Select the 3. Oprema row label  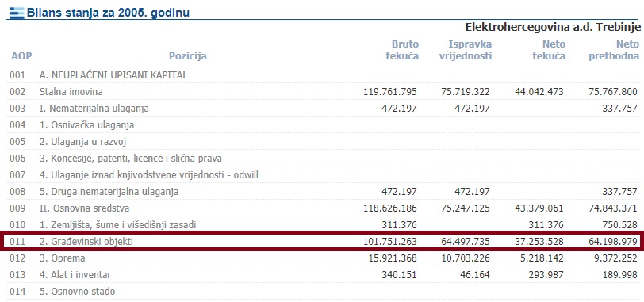point(63,258)
